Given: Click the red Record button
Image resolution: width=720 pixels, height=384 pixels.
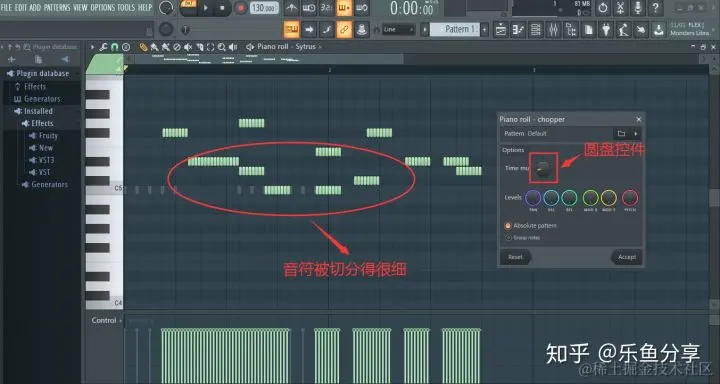Looking at the screenshot, I should click(240, 8).
